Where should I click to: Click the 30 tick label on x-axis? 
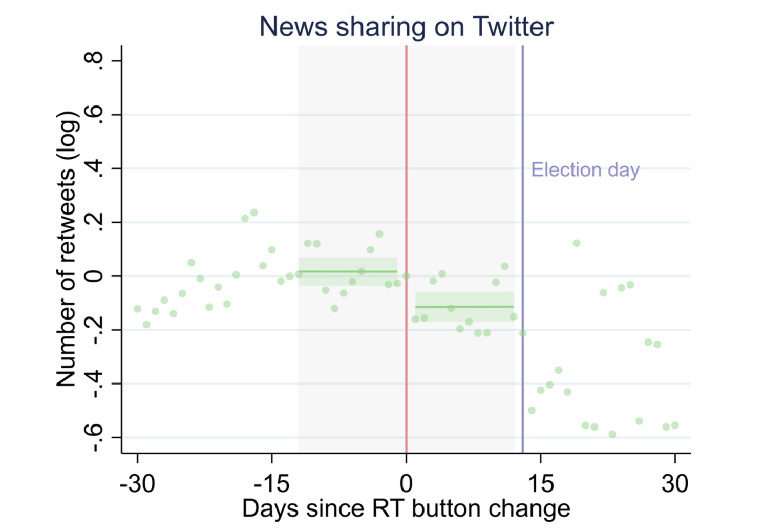coord(675,483)
